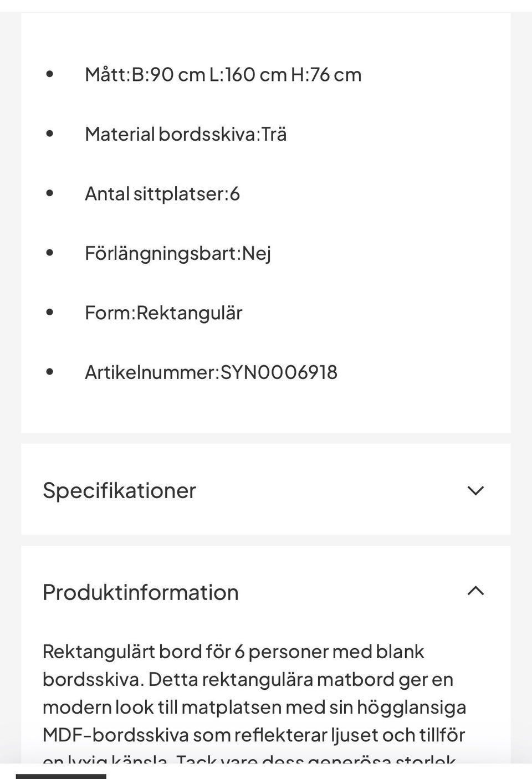
Task: Click the H:76 cm height value
Action: click(x=326, y=74)
